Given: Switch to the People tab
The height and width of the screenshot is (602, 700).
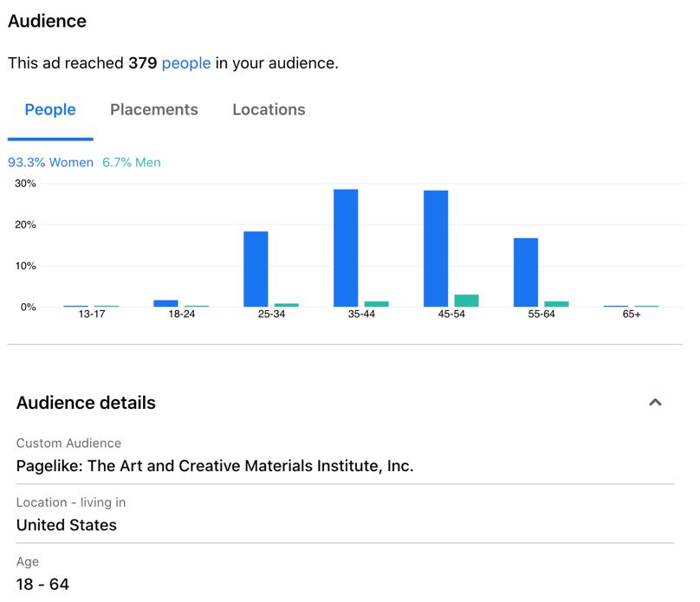Looking at the screenshot, I should point(50,110).
